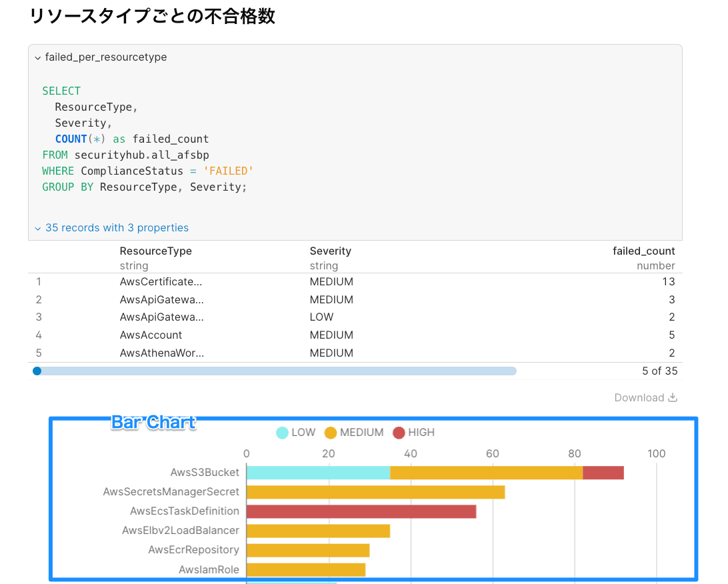The height and width of the screenshot is (584, 728).
Task: Click failed_count value 5 for AwsAccount
Action: click(672, 335)
